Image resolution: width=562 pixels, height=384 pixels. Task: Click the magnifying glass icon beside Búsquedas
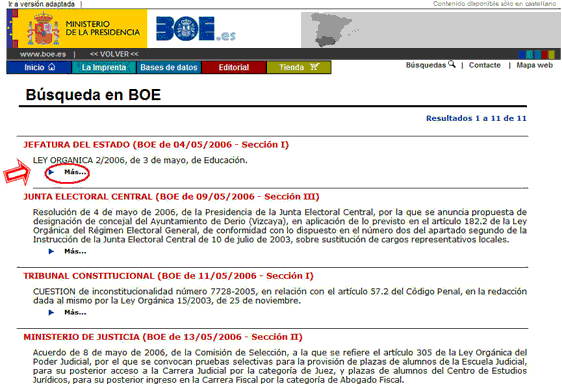tap(452, 64)
